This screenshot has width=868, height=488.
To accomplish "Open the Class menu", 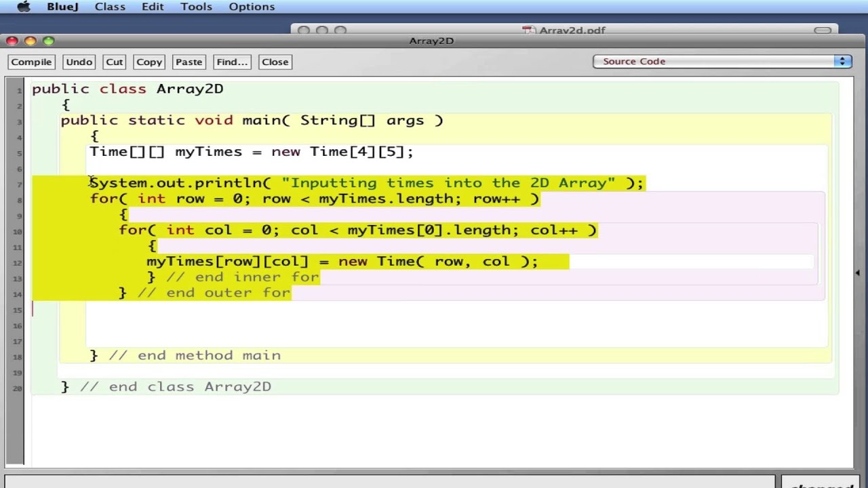I will [x=110, y=7].
